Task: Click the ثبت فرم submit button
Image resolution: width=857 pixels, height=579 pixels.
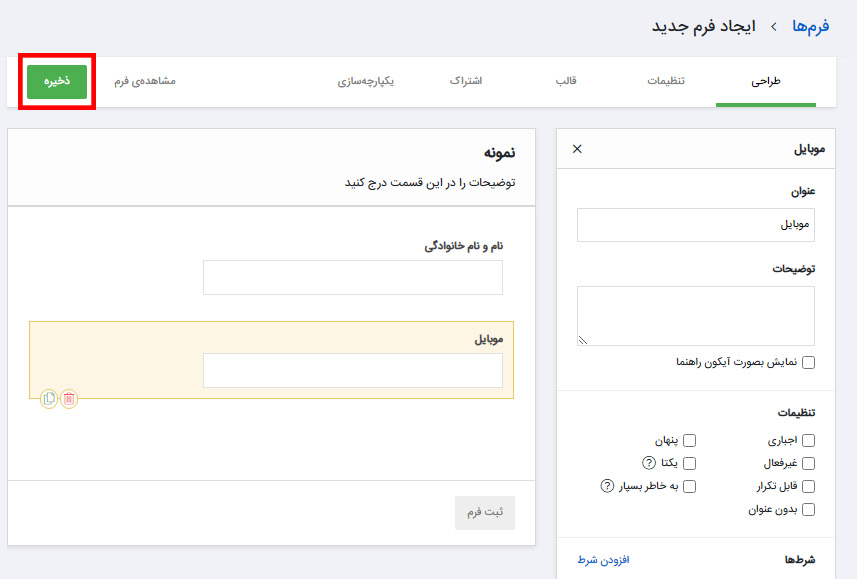Action: click(485, 512)
